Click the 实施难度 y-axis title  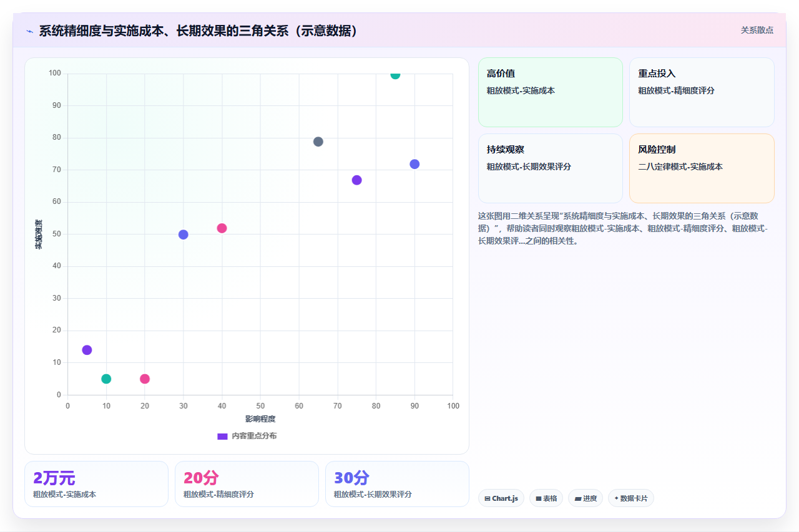click(39, 235)
